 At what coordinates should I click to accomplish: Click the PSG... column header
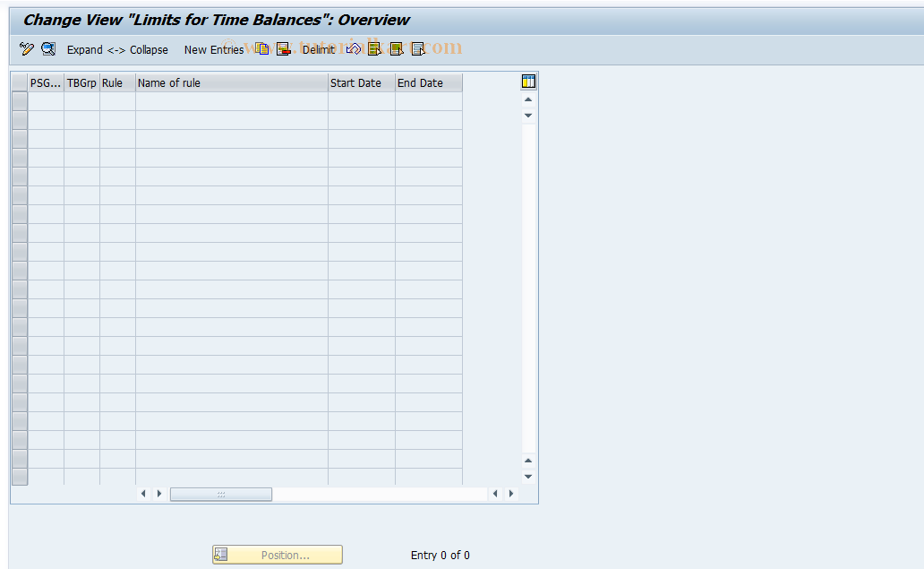pyautogui.click(x=46, y=83)
